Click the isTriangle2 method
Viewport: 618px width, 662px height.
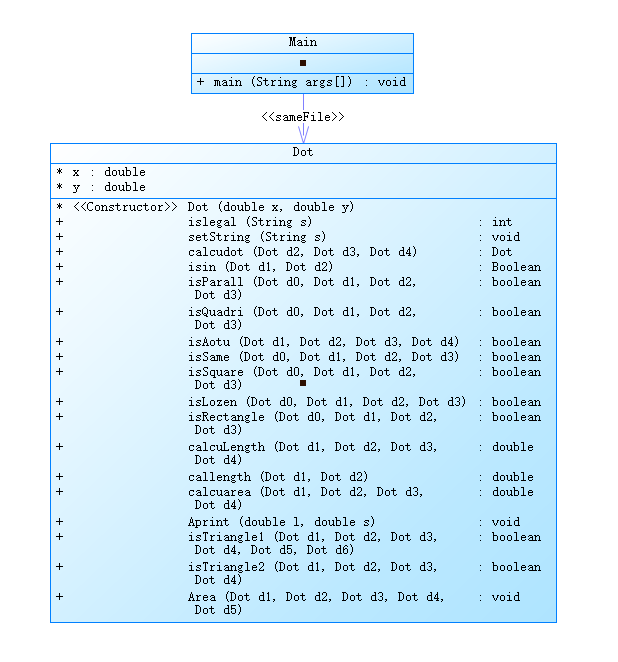[298, 573]
